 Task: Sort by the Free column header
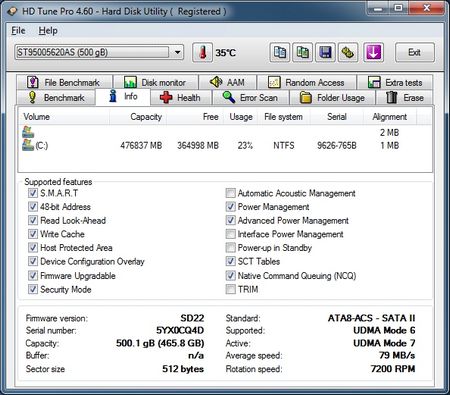coord(195,117)
